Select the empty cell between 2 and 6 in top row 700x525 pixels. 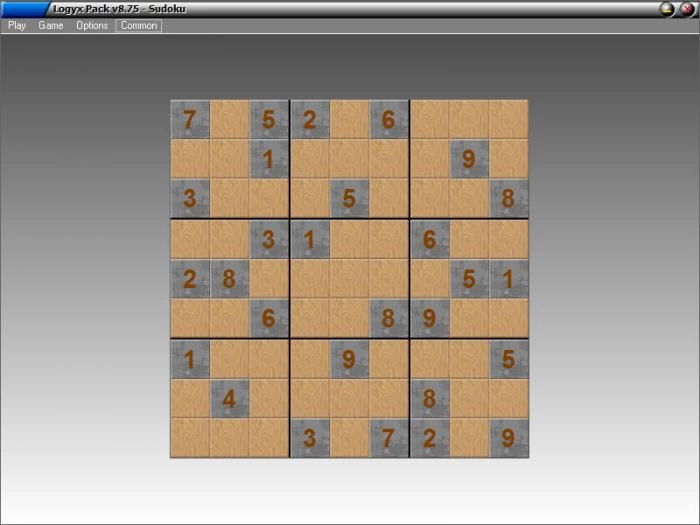click(349, 119)
